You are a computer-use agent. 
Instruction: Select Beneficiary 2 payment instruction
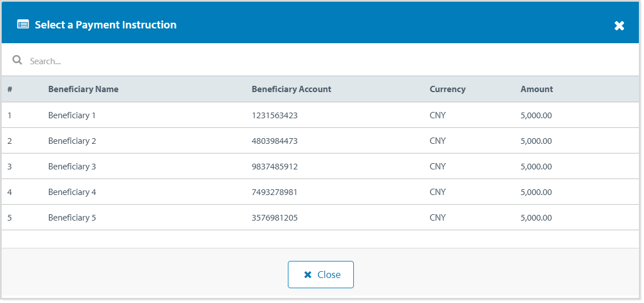point(72,141)
